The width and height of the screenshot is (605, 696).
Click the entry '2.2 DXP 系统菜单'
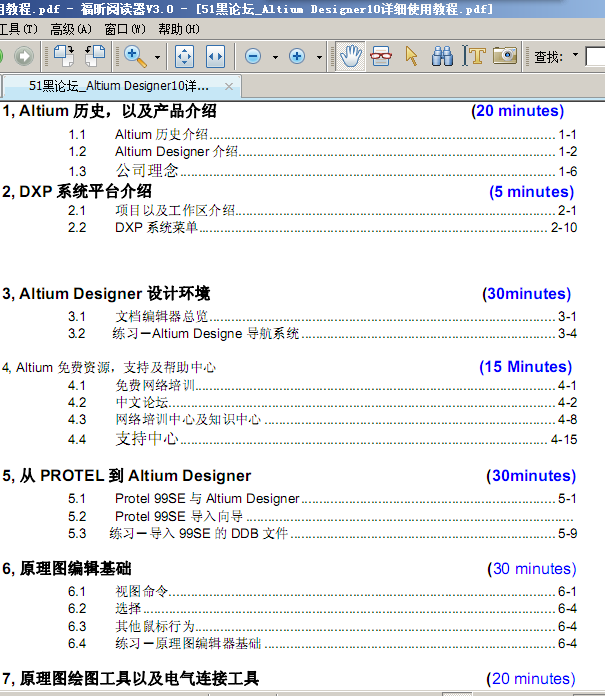click(323, 227)
